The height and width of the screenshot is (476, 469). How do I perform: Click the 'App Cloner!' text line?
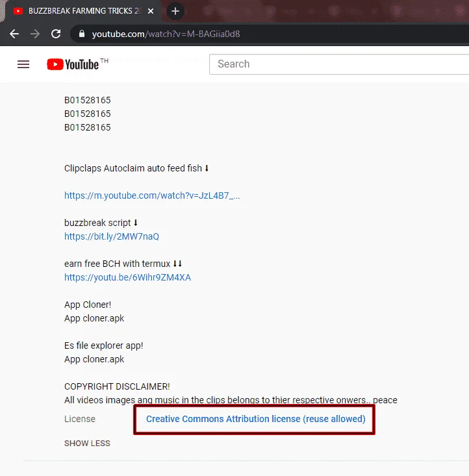point(88,305)
